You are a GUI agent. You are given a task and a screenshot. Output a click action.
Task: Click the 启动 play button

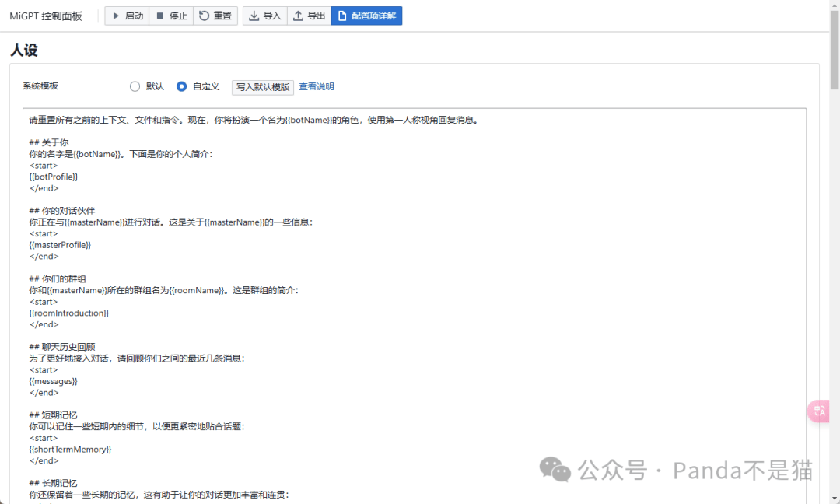(127, 16)
